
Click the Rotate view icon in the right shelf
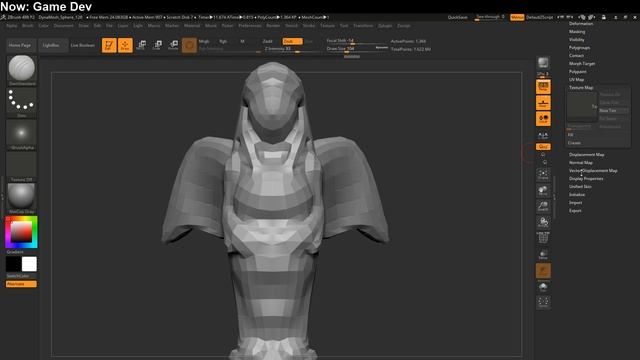tap(543, 222)
